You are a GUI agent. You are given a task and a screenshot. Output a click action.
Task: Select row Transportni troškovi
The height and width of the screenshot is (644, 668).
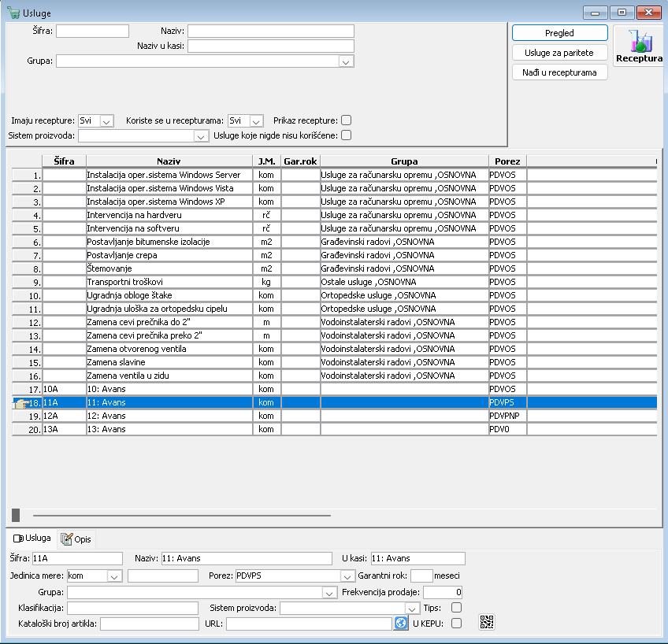point(335,282)
